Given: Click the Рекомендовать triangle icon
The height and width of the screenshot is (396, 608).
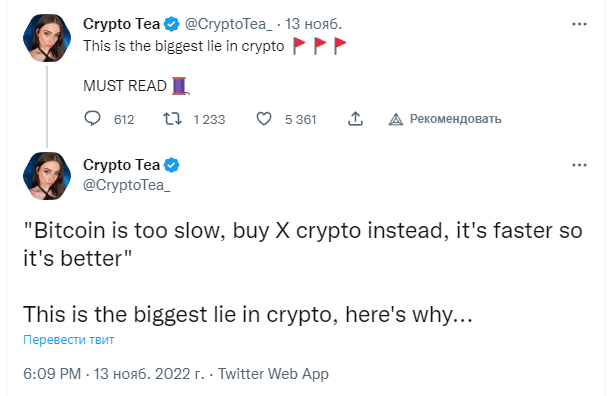Looking at the screenshot, I should click(x=396, y=119).
